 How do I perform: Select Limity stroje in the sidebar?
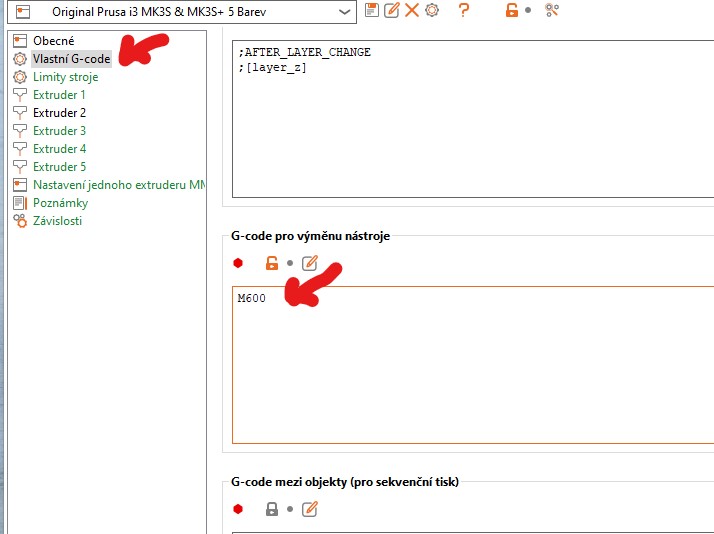(66, 77)
